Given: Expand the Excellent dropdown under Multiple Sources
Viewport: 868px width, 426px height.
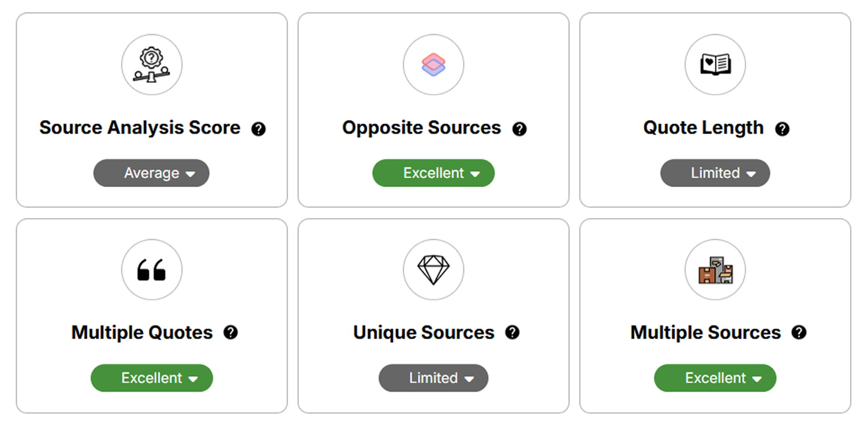Looking at the screenshot, I should (715, 378).
